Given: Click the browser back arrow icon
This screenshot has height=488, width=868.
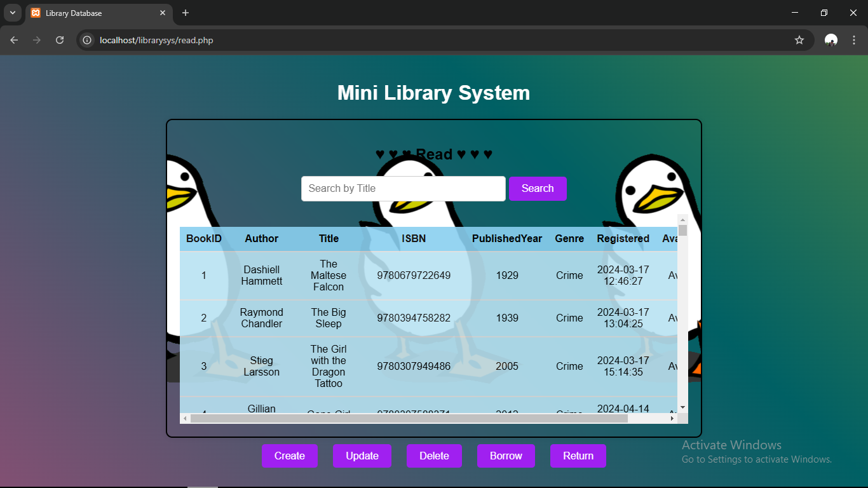Looking at the screenshot, I should coord(14,40).
